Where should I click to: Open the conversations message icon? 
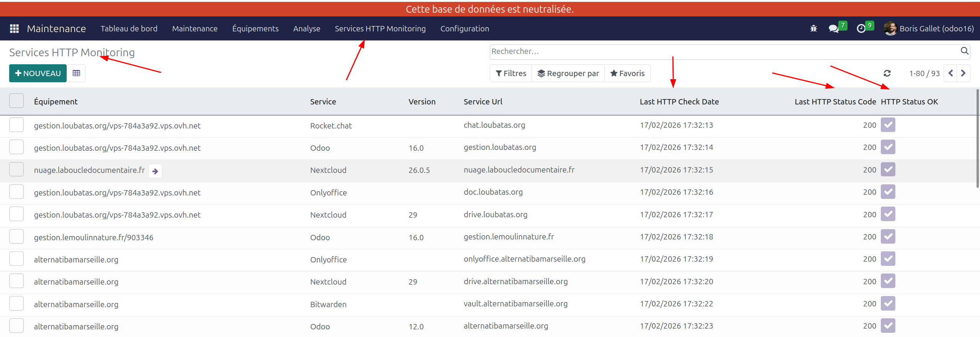(x=833, y=29)
